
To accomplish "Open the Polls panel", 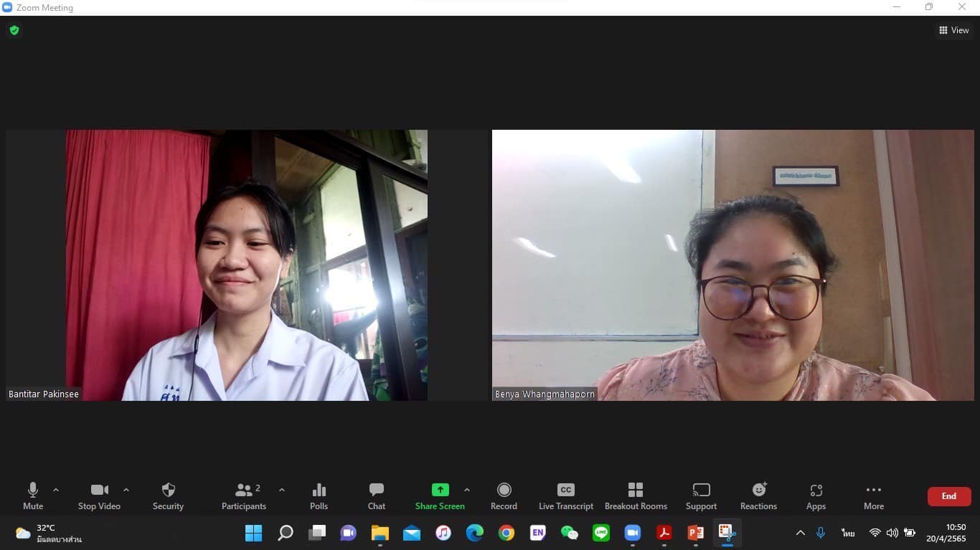I will [x=319, y=496].
